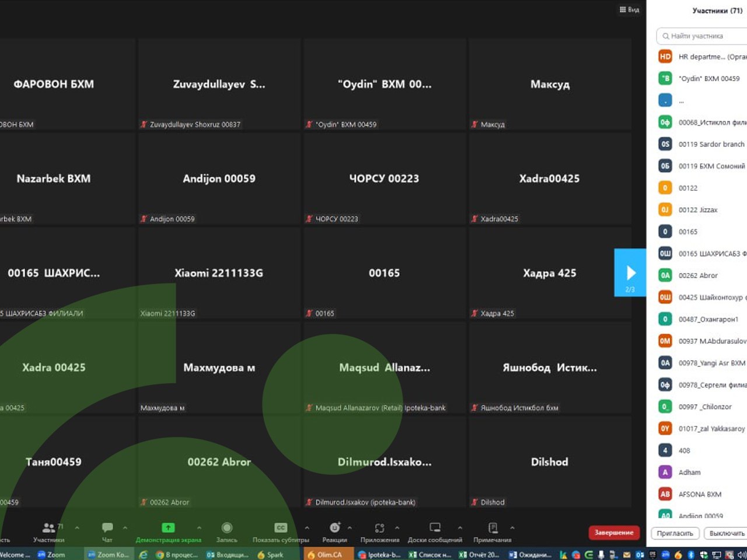
Task: Select 00937 M.Abdurasulov avatar
Action: point(665,341)
